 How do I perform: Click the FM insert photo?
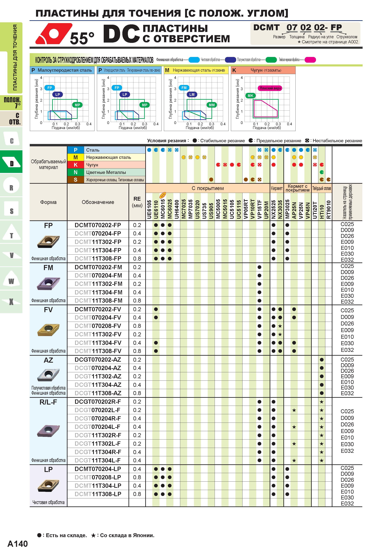coord(48,284)
